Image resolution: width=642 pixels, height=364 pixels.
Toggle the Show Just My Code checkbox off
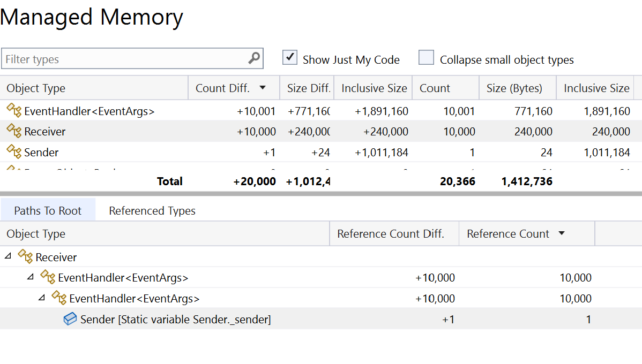289,57
